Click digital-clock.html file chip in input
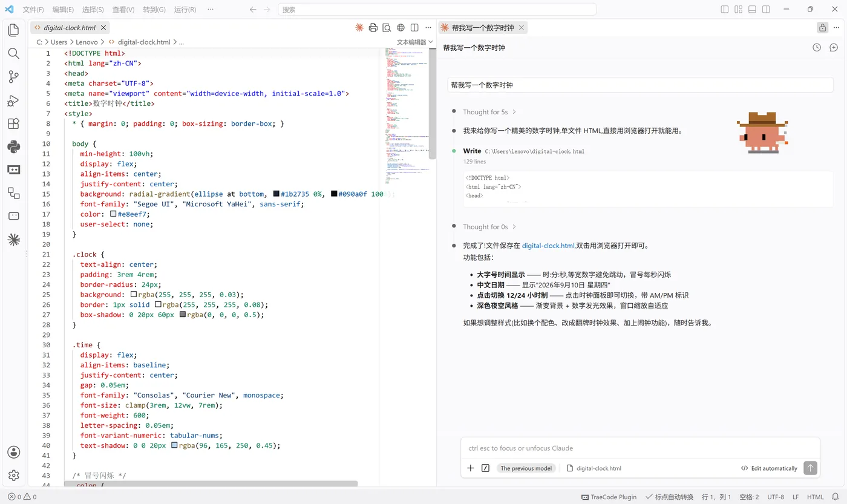Screen dimensions: 847x504 (594, 468)
